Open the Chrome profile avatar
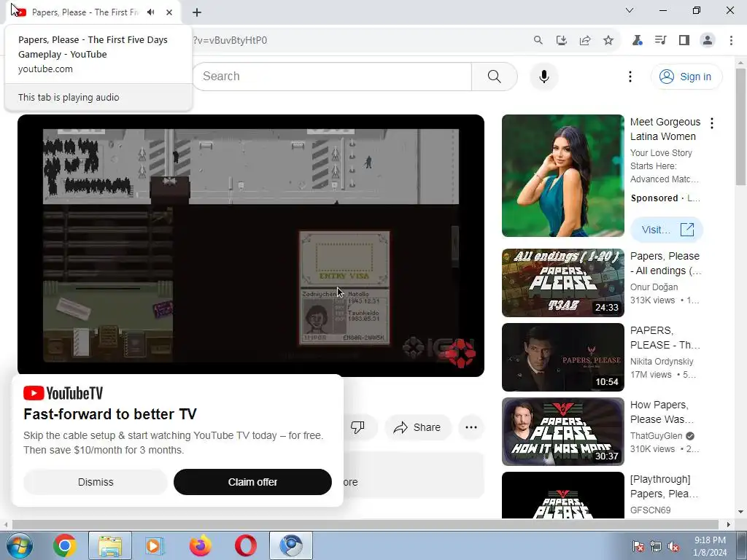This screenshot has height=560, width=747. [x=708, y=41]
